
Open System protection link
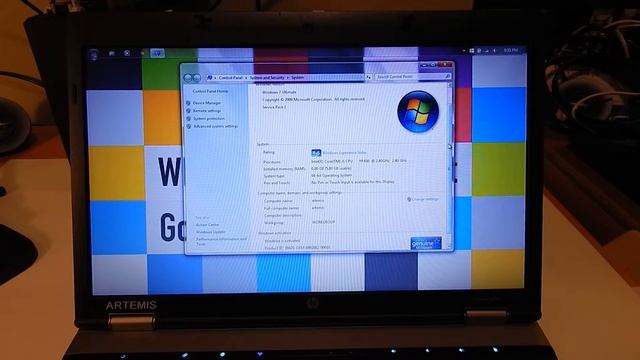(209, 118)
